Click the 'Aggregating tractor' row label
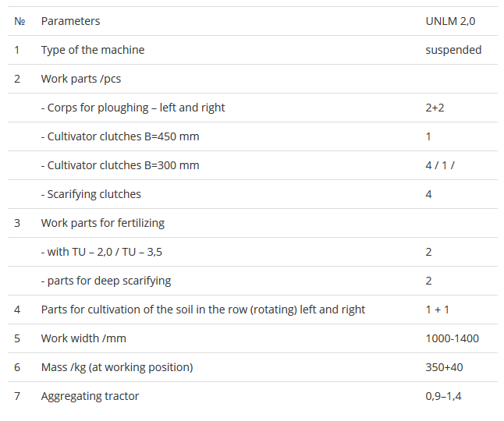The width and height of the screenshot is (504, 421). (x=91, y=396)
